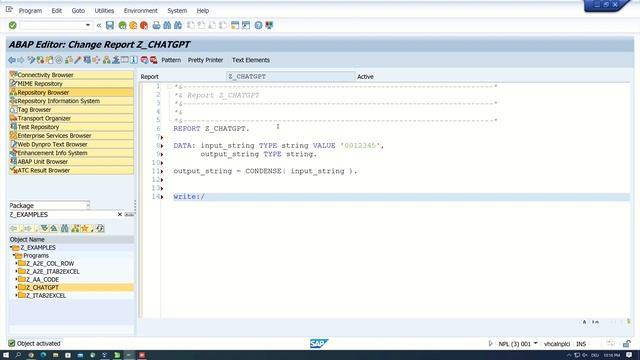Expand the Z_A2E_ITAB2EXCEL program node

pyautogui.click(x=16, y=271)
